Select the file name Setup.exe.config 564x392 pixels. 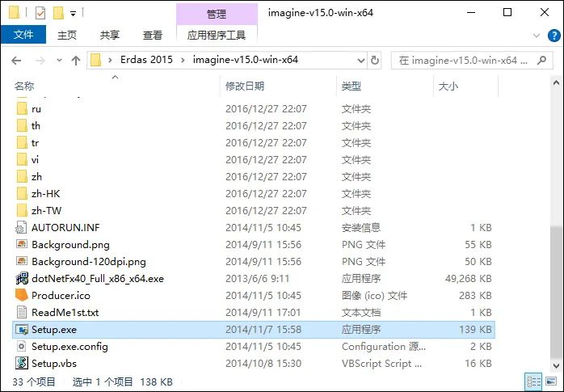69,346
